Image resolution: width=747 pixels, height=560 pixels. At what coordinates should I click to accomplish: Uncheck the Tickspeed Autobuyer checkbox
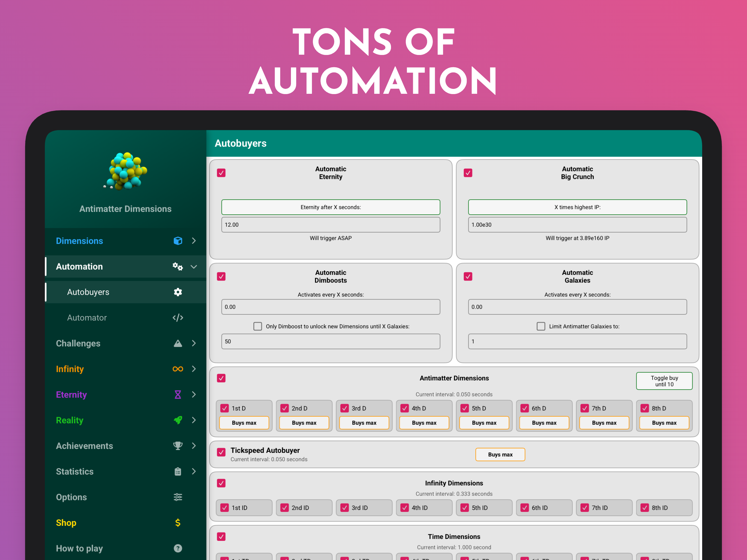pyautogui.click(x=221, y=452)
